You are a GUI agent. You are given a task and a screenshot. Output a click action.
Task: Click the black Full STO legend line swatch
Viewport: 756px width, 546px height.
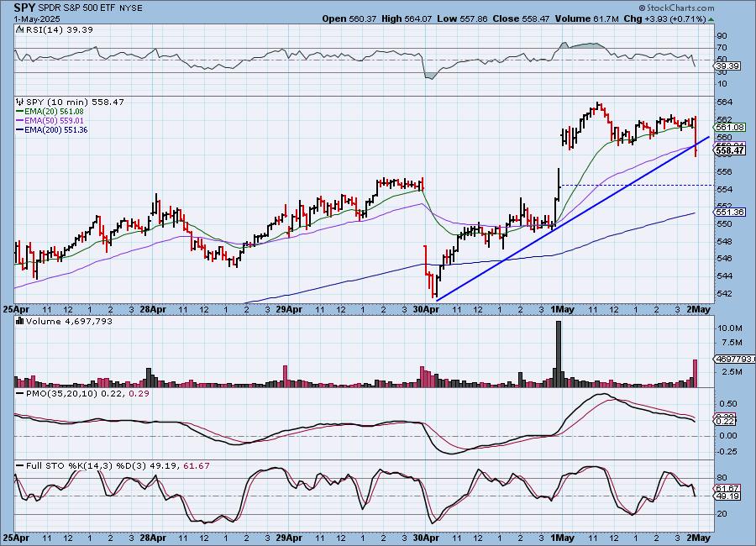point(20,466)
